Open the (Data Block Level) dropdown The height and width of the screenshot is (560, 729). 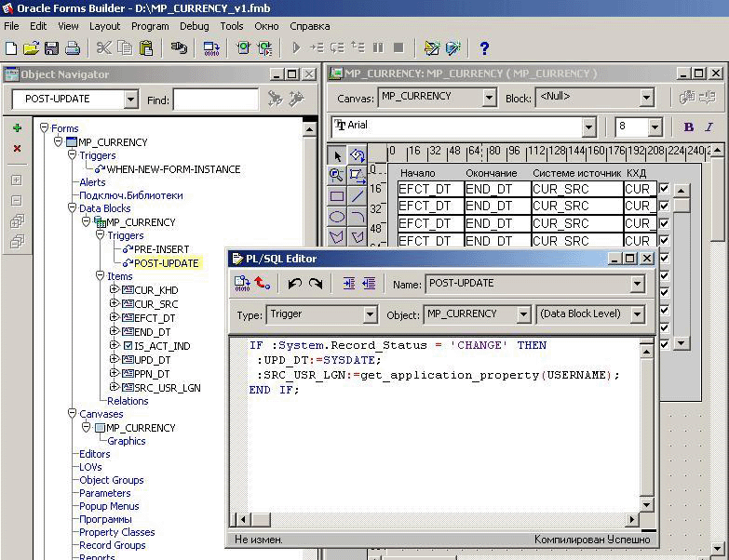[x=637, y=314]
